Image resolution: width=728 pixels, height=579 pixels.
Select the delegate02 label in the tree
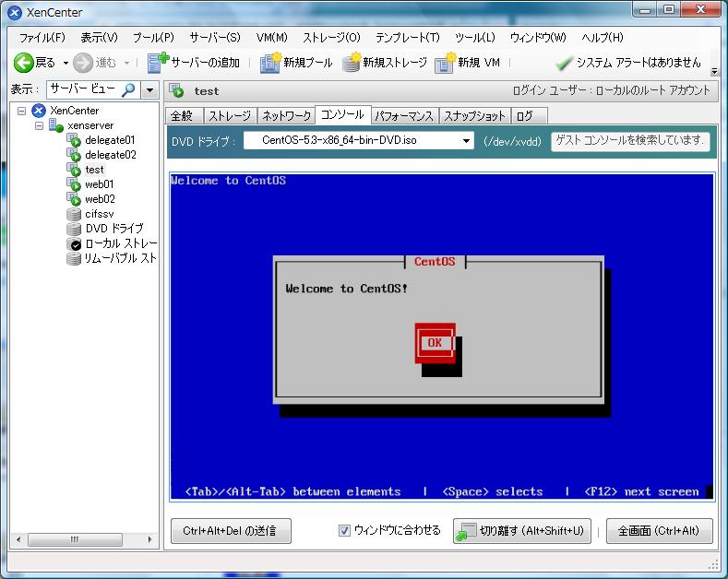[111, 155]
